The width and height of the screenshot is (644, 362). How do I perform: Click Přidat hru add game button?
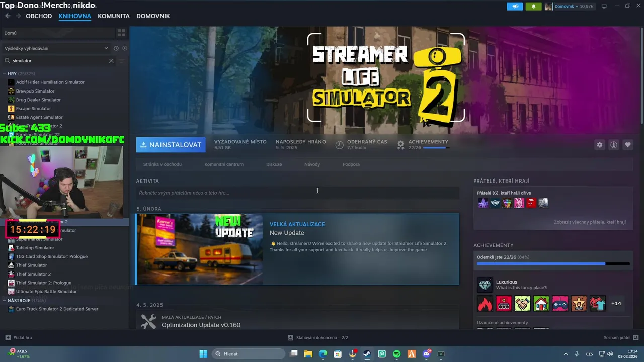pos(19,338)
